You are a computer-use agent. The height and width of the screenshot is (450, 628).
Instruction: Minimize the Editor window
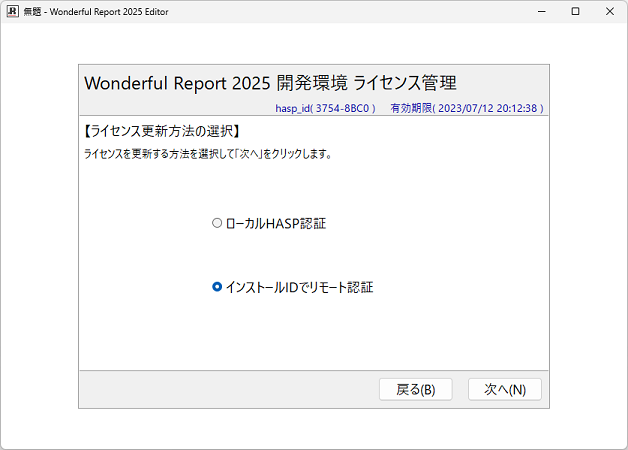click(541, 11)
